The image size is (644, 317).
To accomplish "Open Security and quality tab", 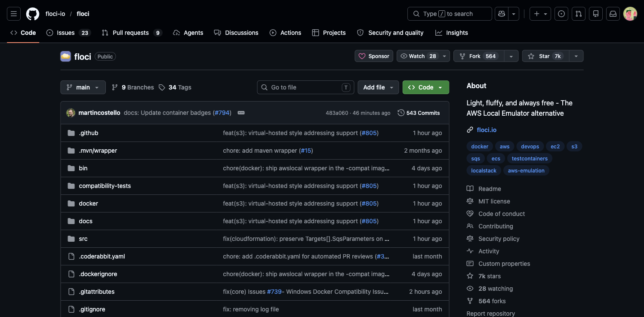I will (x=390, y=33).
